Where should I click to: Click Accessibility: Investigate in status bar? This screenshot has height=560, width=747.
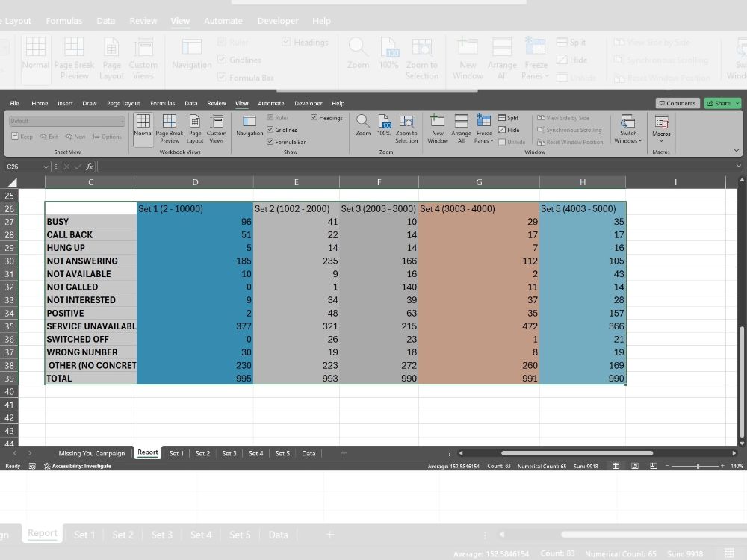pyautogui.click(x=77, y=466)
